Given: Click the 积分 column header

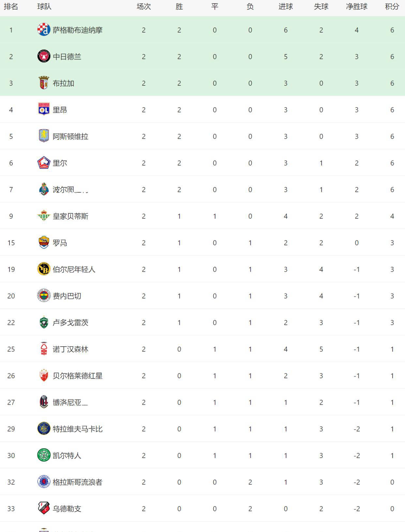Looking at the screenshot, I should tap(392, 7).
